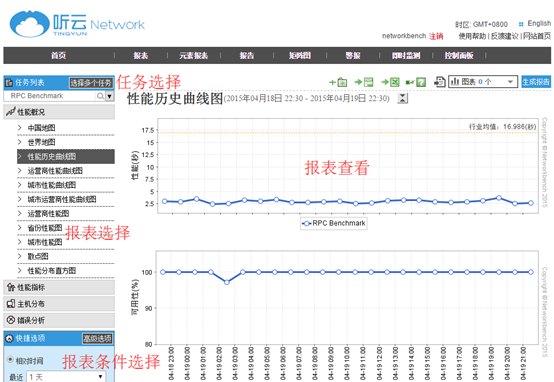The image size is (554, 382).
Task: Click the 高级选项 button
Action: (98, 339)
